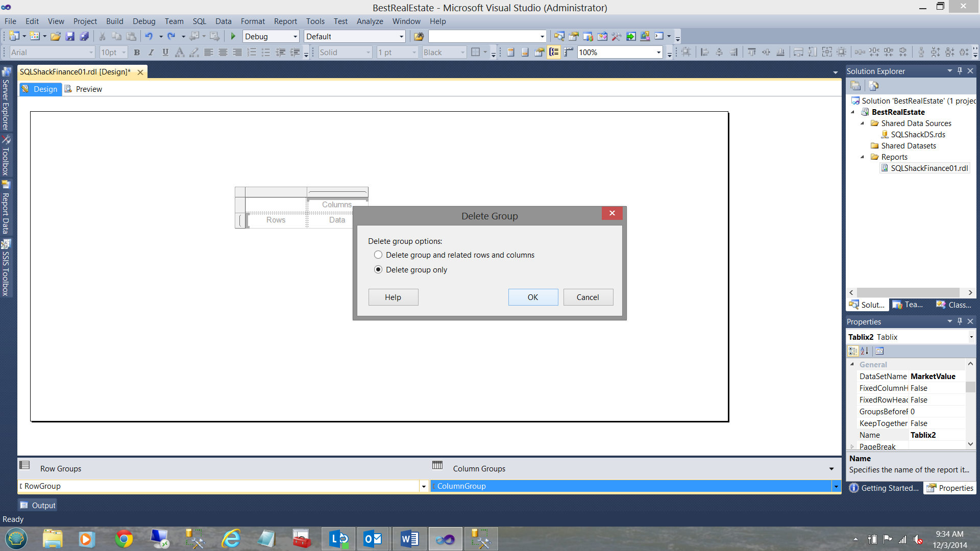Click the Save toolbar icon

(x=70, y=36)
